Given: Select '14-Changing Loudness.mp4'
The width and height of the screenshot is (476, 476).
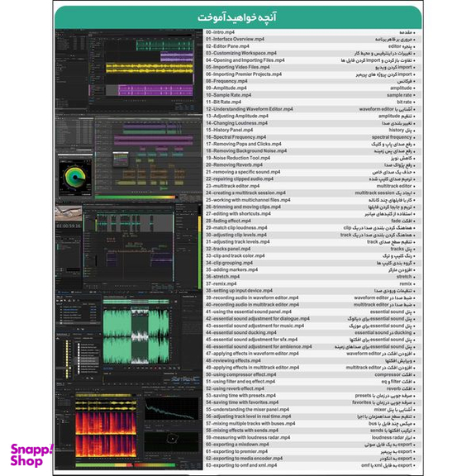Looking at the screenshot, I should point(236,123).
